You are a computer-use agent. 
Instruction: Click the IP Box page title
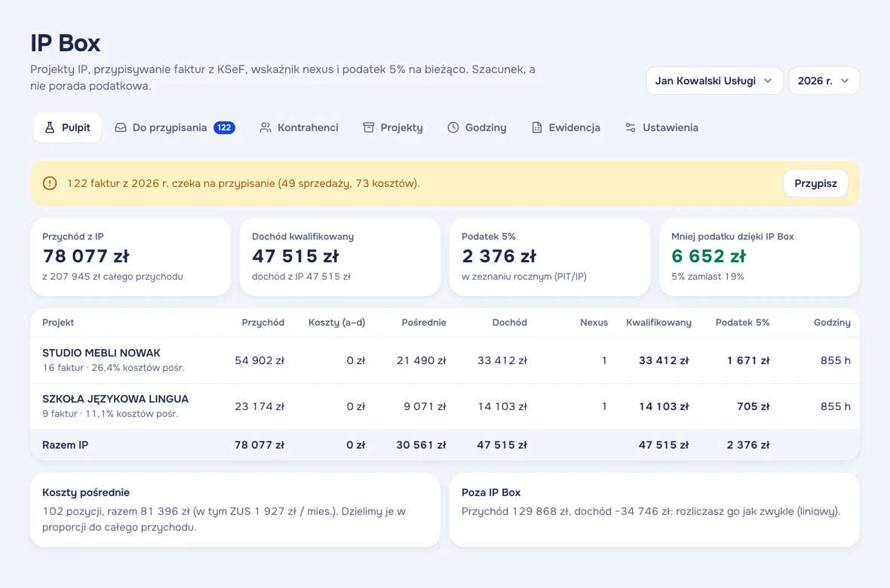[66, 43]
